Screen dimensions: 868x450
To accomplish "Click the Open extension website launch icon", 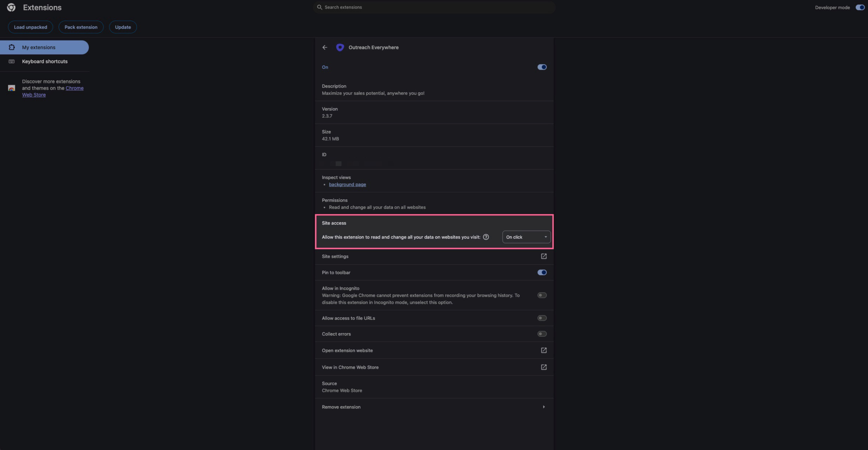I will click(x=544, y=350).
